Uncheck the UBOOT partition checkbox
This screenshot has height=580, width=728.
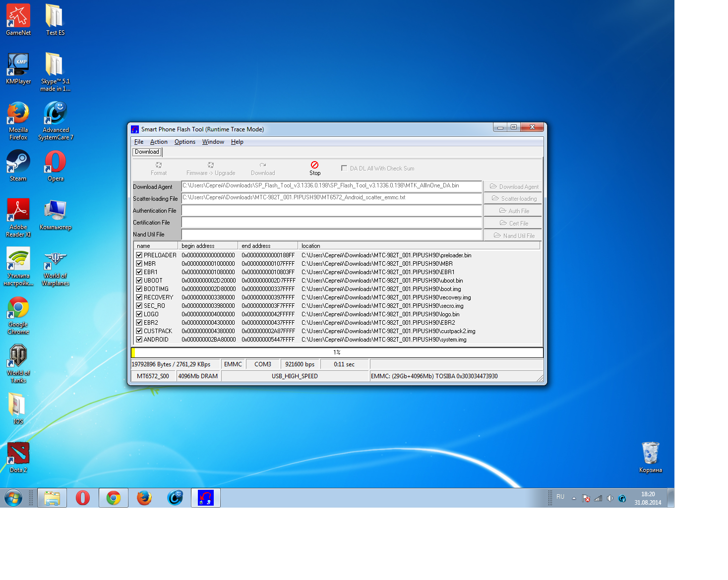tap(139, 281)
